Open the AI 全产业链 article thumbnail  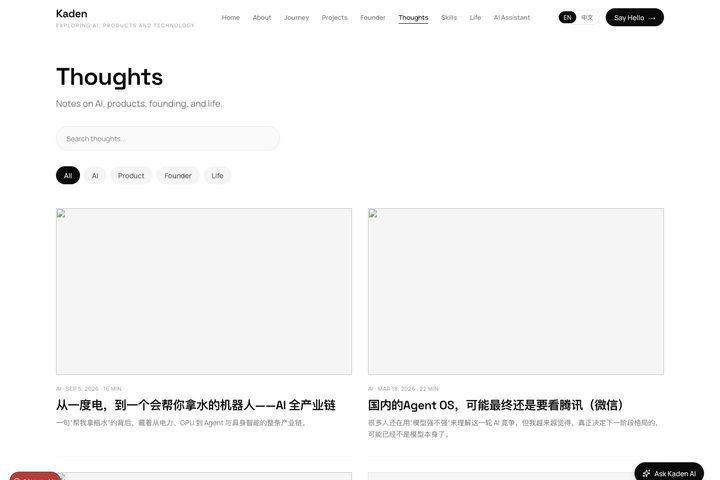pyautogui.click(x=204, y=291)
